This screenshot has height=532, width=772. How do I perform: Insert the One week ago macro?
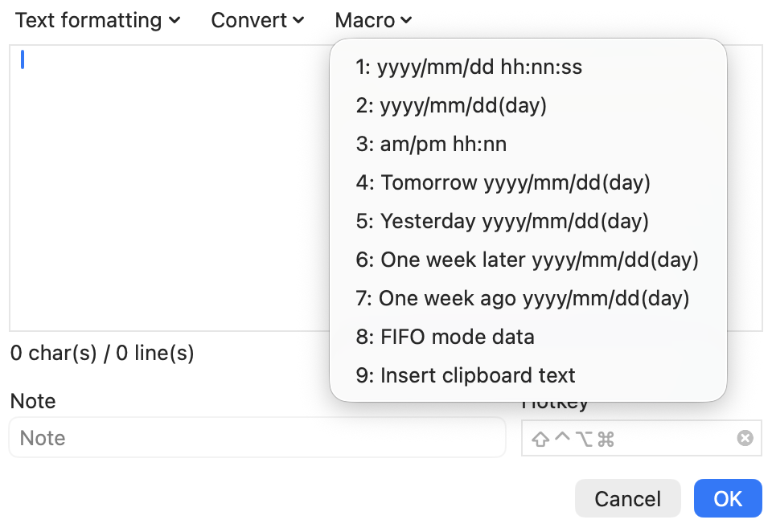(528, 298)
